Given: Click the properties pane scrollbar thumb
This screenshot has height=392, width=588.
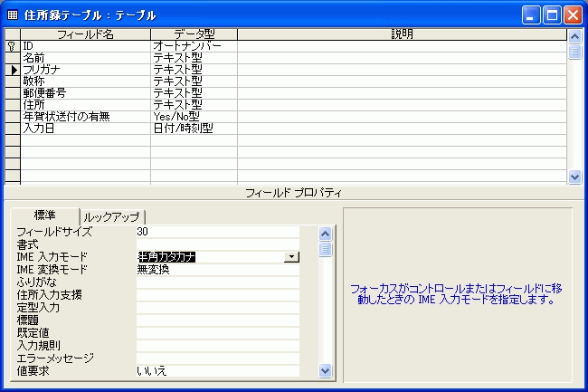Looking at the screenshot, I should click(x=325, y=250).
